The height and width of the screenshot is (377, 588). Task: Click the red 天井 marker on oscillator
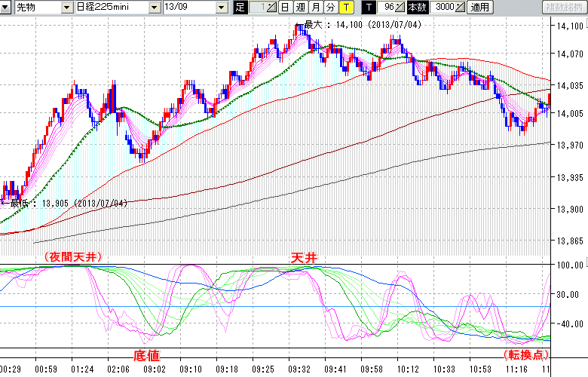305,258
